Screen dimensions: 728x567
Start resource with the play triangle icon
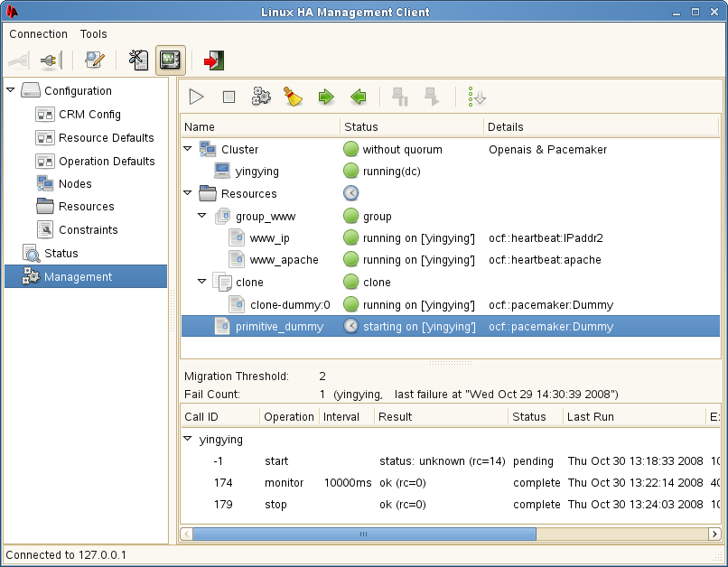coord(197,97)
